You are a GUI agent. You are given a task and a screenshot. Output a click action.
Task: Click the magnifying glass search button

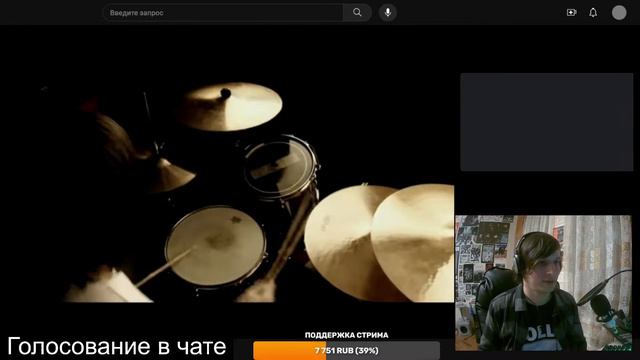[x=357, y=13]
